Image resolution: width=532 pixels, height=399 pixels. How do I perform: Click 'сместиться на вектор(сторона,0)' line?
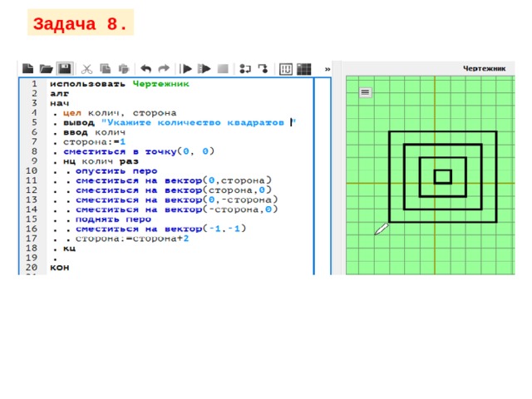174,190
